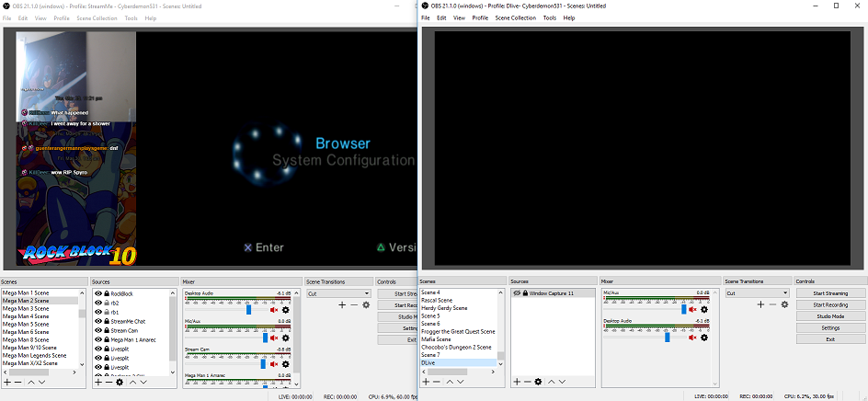Open Stream Cam gear in StreamMe mixer

[286, 364]
